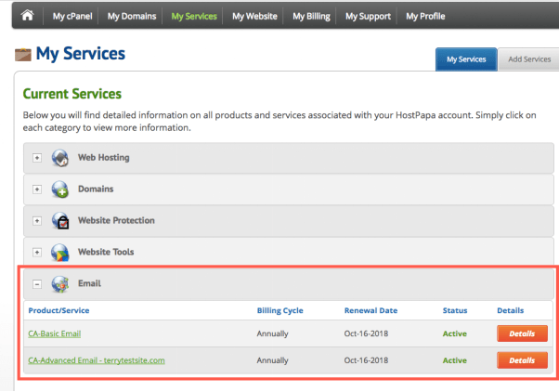The image size is (559, 392).
Task: Collapse the Email section
Action: (x=37, y=284)
